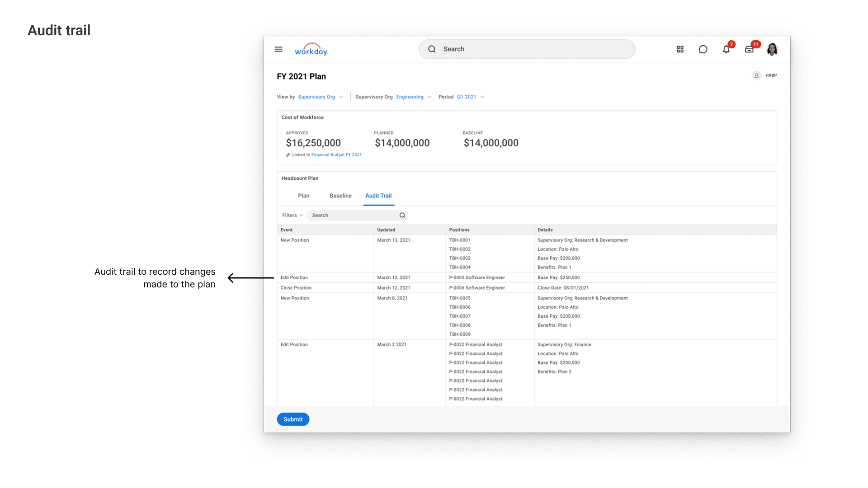Image resolution: width=868 pixels, height=488 pixels.
Task: Focus the audit trail Search field
Action: (x=358, y=216)
